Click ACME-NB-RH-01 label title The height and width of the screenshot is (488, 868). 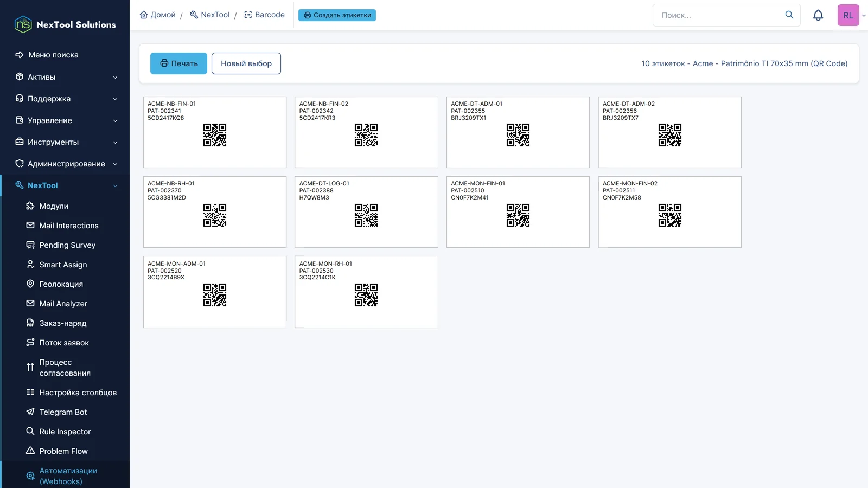point(171,184)
